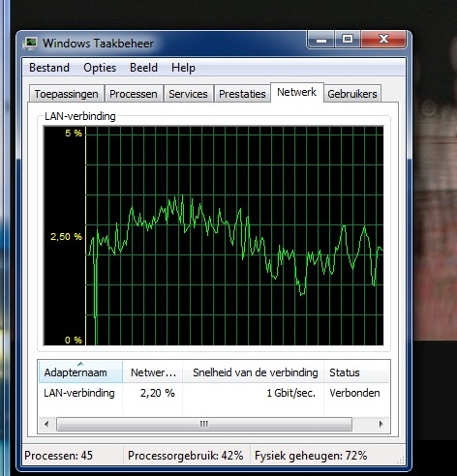Switch to the Gebruikers tab

pos(352,94)
